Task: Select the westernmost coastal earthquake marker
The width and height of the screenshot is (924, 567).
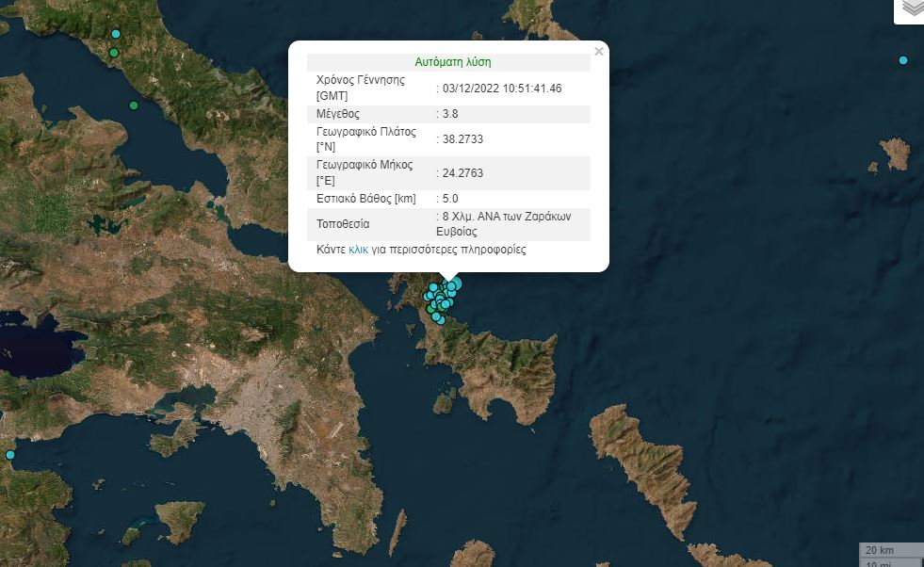Action: [x=10, y=455]
